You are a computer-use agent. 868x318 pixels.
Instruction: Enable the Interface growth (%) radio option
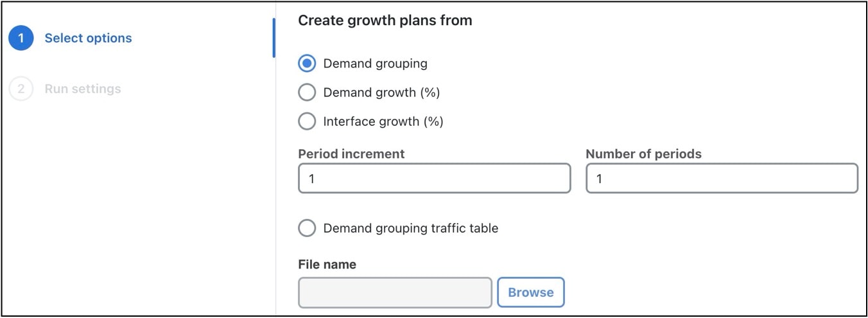coord(307,121)
